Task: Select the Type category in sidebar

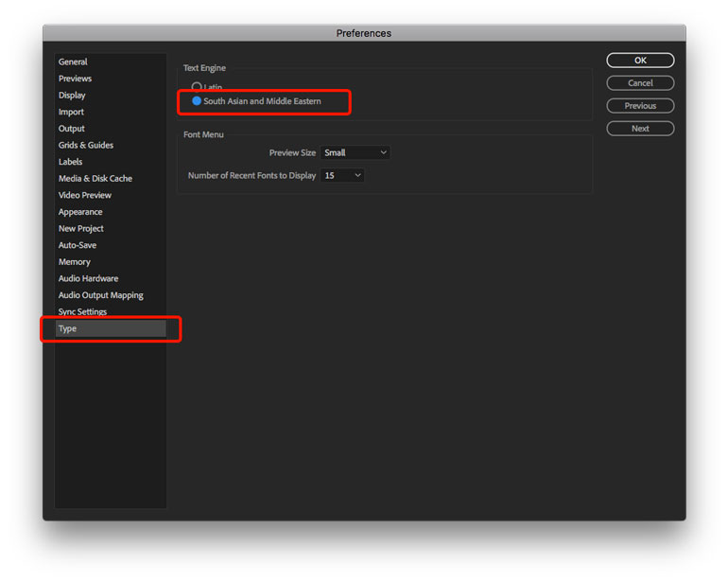Action: 68,329
